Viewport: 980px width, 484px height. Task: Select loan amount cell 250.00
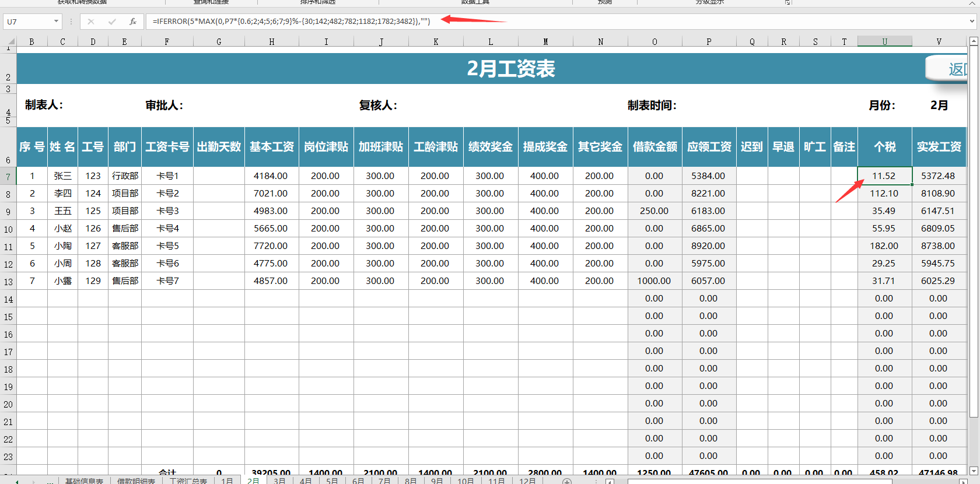[x=654, y=211]
